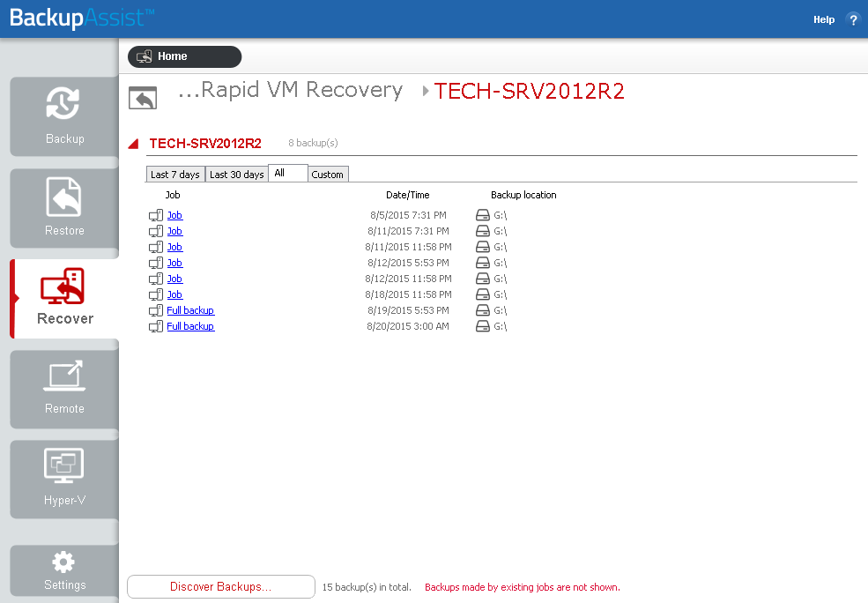Open the Remote section in sidebar
This screenshot has width=868, height=603.
pyautogui.click(x=64, y=390)
